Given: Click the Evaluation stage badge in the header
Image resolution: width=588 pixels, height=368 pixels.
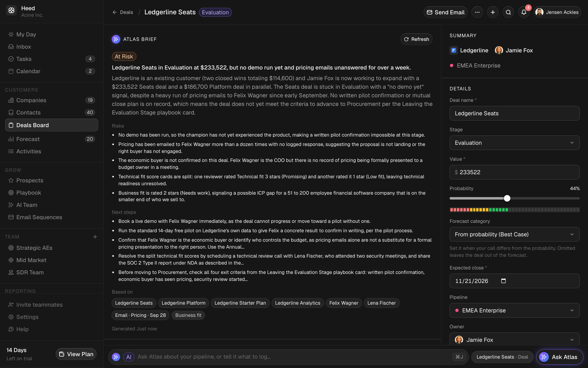Looking at the screenshot, I should (215, 12).
